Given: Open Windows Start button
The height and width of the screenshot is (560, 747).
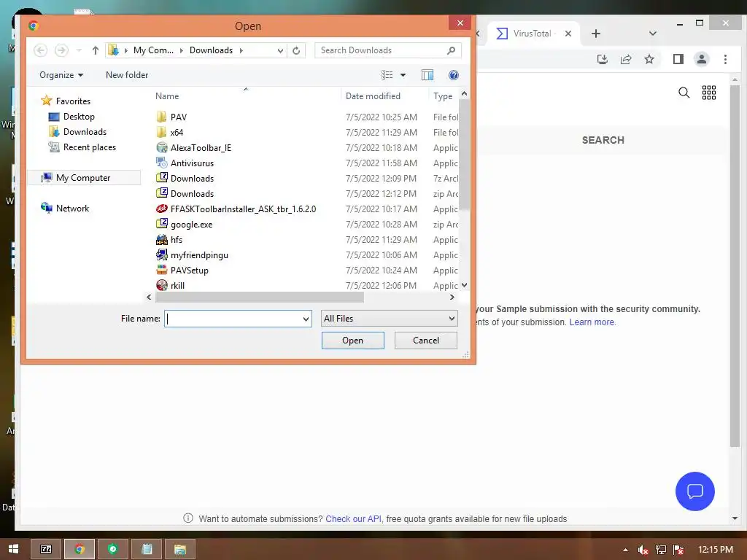Looking at the screenshot, I should pos(13,549).
